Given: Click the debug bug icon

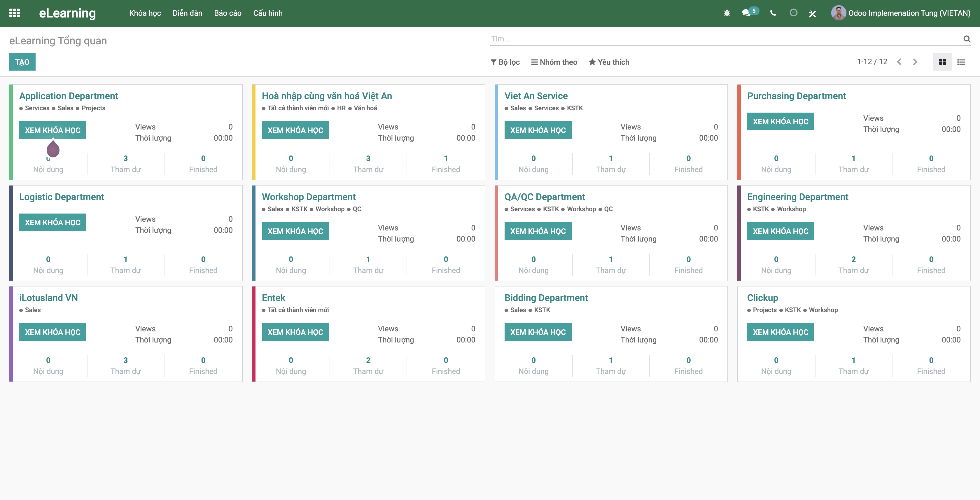Looking at the screenshot, I should [727, 13].
